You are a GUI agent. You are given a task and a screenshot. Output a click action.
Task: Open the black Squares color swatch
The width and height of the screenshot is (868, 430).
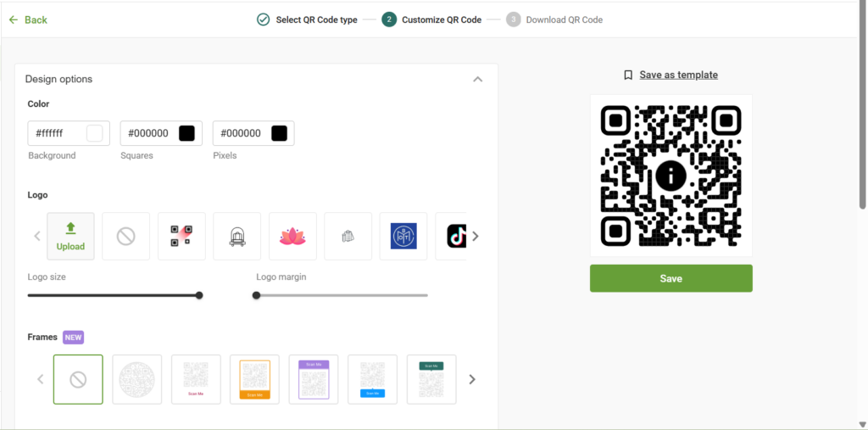point(187,133)
